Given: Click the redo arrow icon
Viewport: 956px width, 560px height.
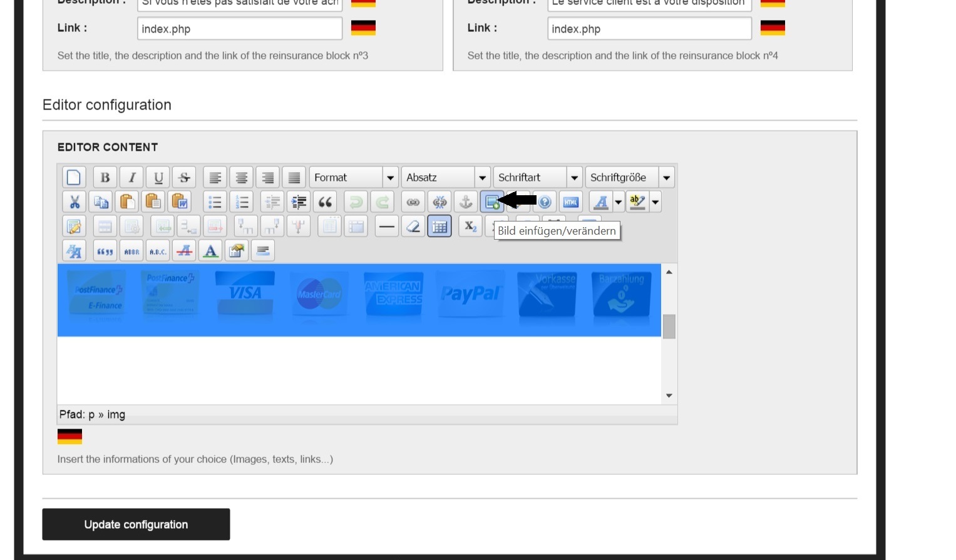Looking at the screenshot, I should (x=382, y=202).
